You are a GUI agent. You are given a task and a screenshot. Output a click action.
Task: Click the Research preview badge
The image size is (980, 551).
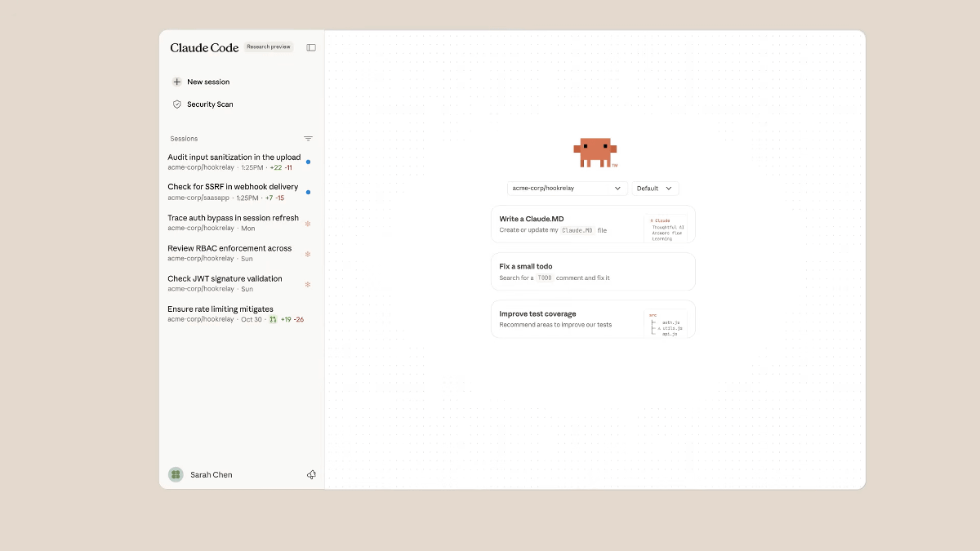269,47
